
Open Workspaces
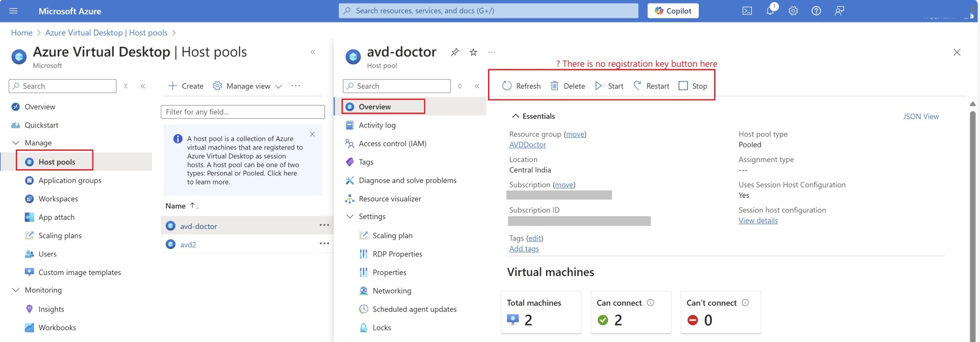pyautogui.click(x=58, y=199)
